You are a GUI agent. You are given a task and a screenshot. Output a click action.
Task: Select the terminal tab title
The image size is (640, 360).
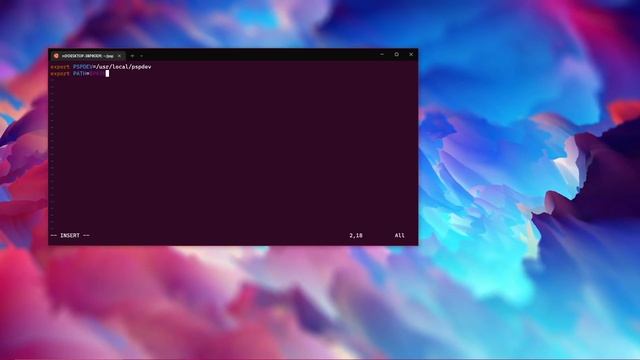point(88,56)
